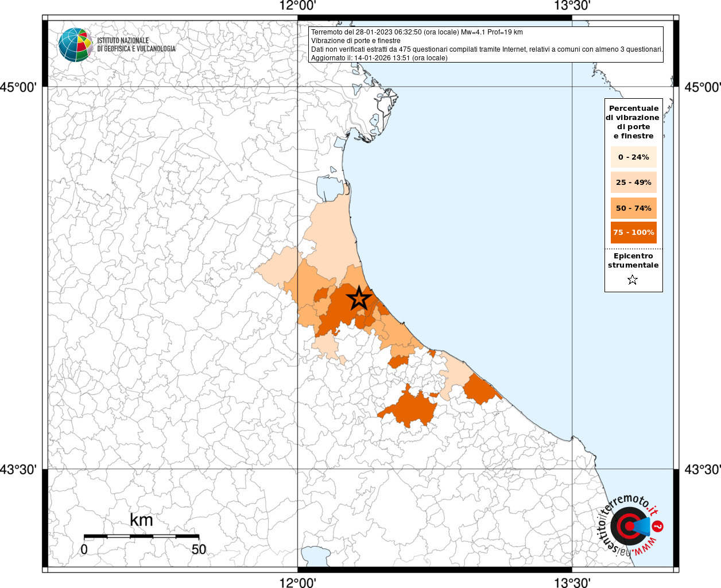Select the 25 - 49% legend swatch
This screenshot has height=588, width=721.
pos(633,183)
